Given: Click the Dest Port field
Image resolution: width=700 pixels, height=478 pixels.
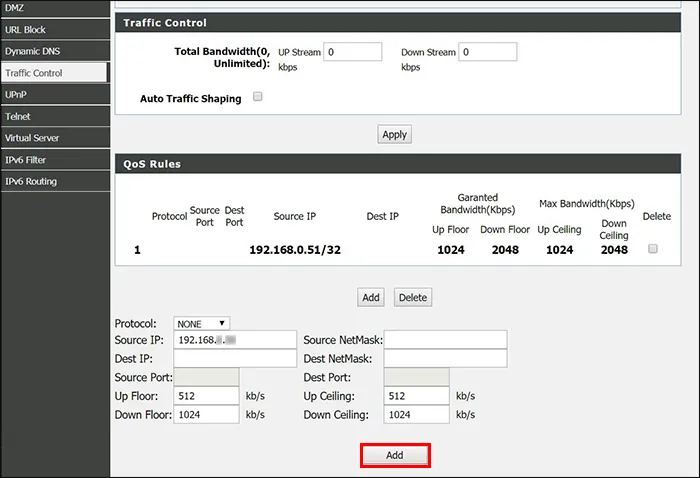Looking at the screenshot, I should click(x=417, y=377).
